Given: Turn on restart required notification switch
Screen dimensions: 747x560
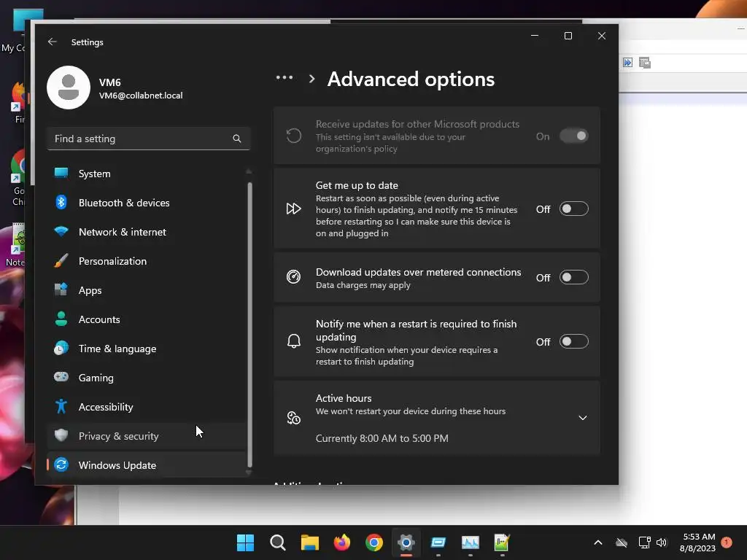Looking at the screenshot, I should pyautogui.click(x=573, y=342).
